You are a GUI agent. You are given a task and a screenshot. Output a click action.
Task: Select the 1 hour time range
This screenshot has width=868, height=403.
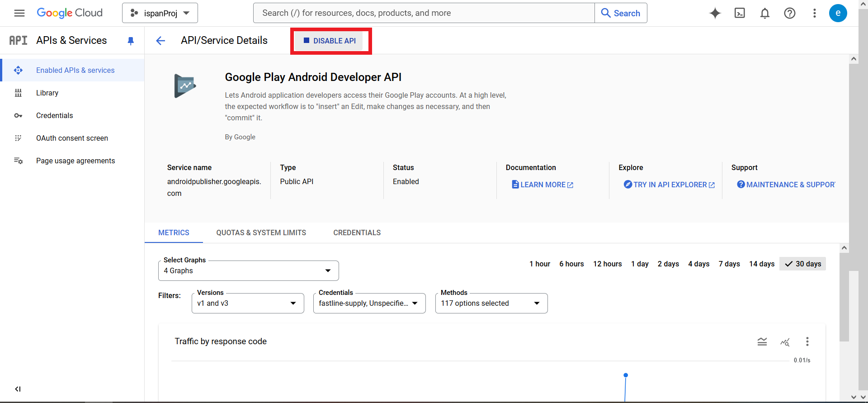coord(540,264)
